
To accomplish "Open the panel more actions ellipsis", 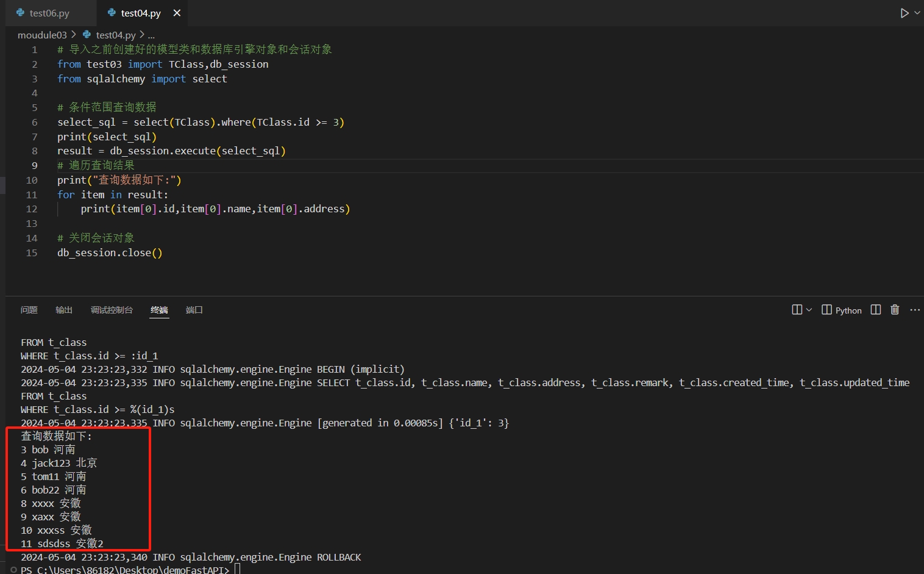I will click(915, 310).
